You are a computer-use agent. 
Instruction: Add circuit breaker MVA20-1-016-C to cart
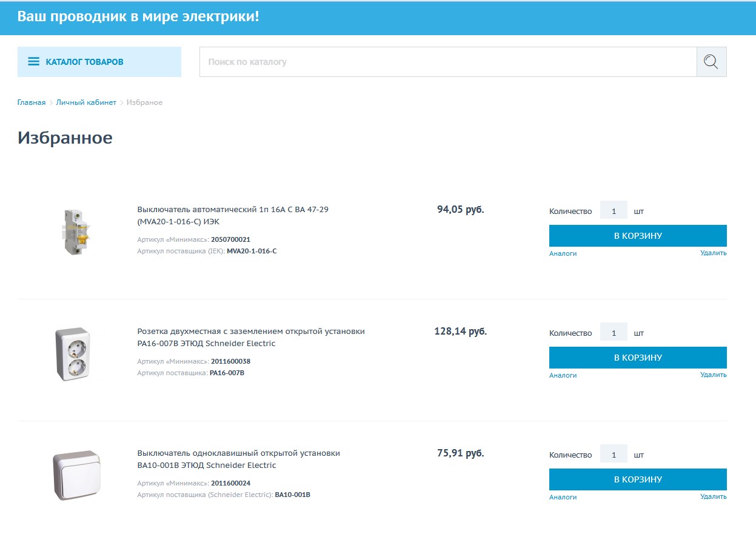pyautogui.click(x=638, y=236)
